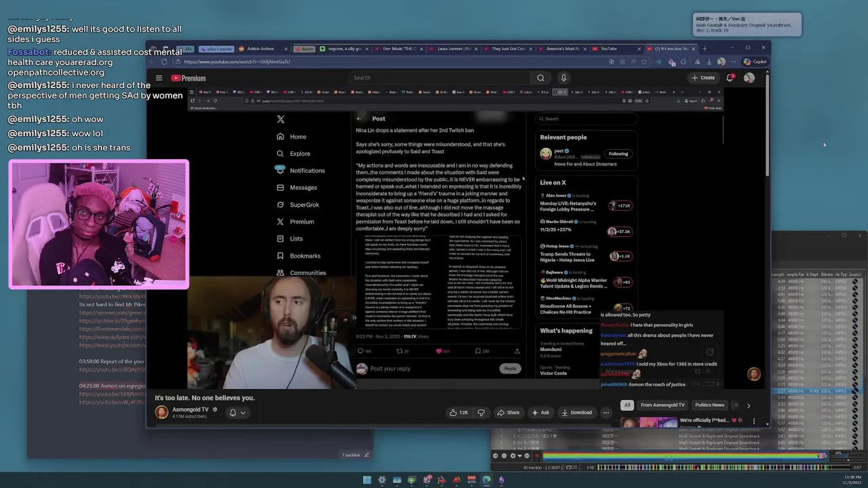Screen dimensions: 868x488
Task: Click the Microsoft Edge taskbar icon
Action: [x=486, y=480]
